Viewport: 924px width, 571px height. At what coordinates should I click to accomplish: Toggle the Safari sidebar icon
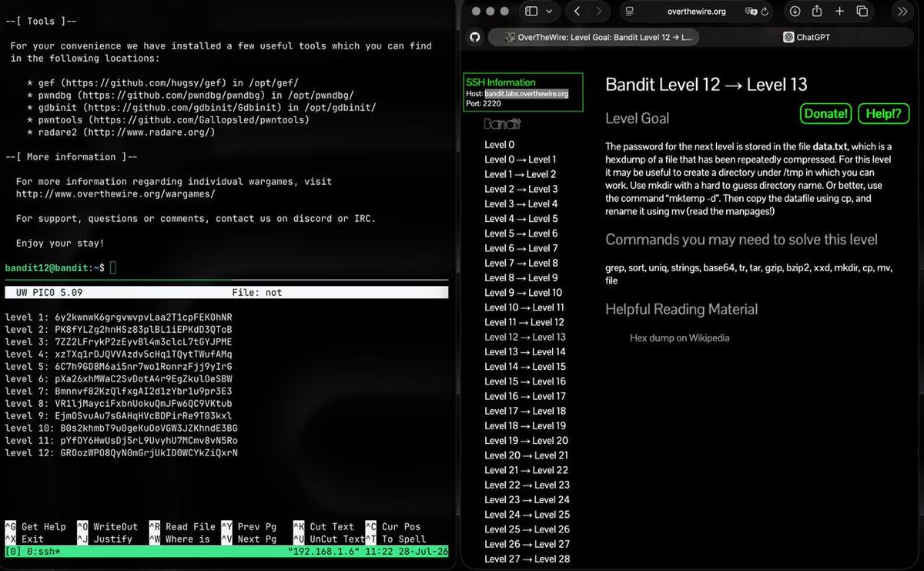[x=531, y=12]
